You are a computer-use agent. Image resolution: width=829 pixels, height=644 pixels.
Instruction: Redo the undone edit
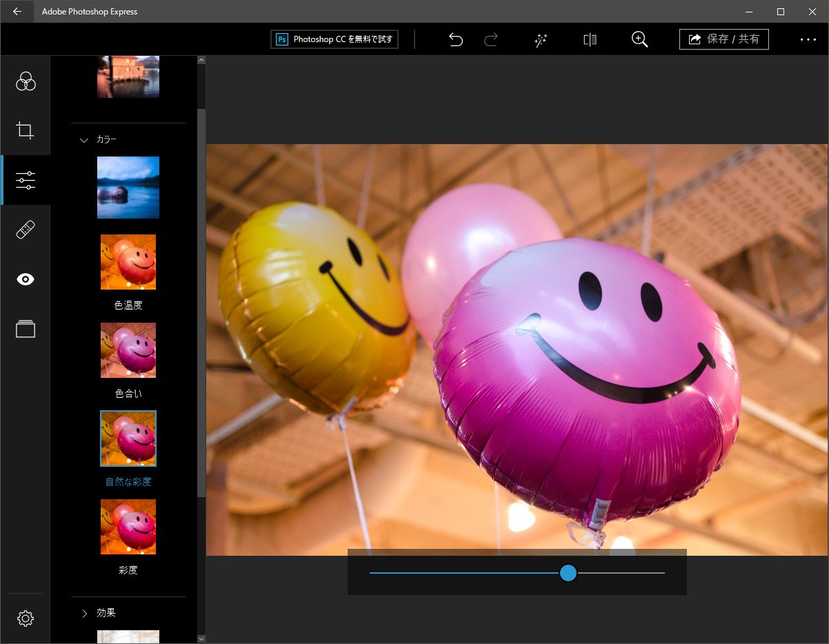(x=491, y=39)
